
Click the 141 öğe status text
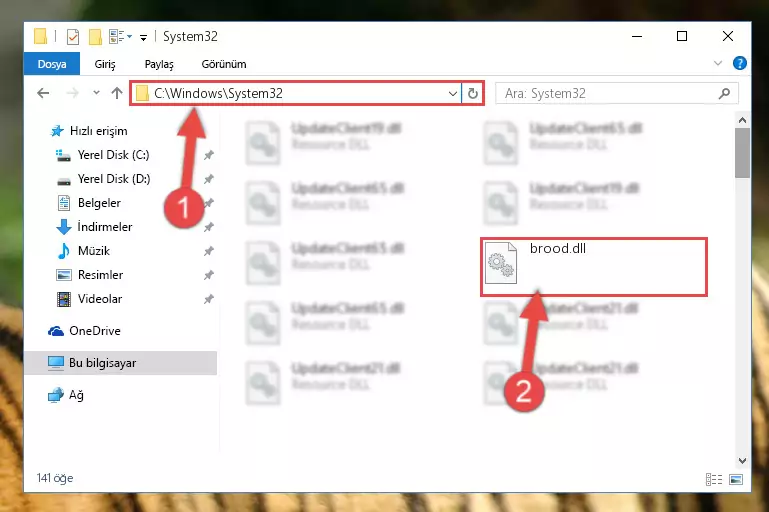coord(55,478)
